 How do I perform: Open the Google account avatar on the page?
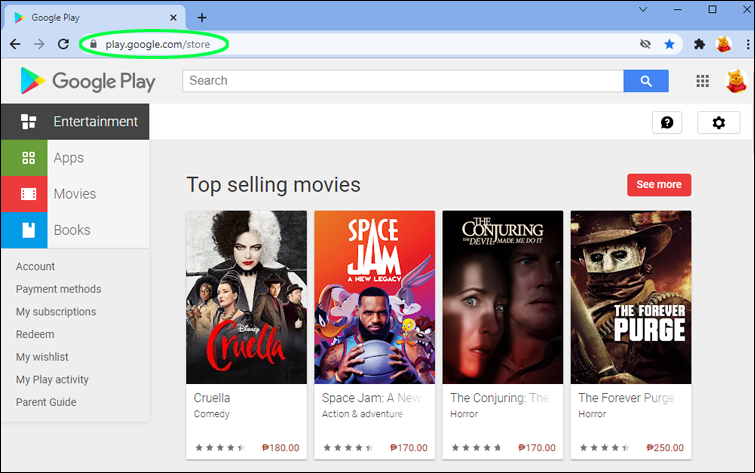click(x=736, y=81)
